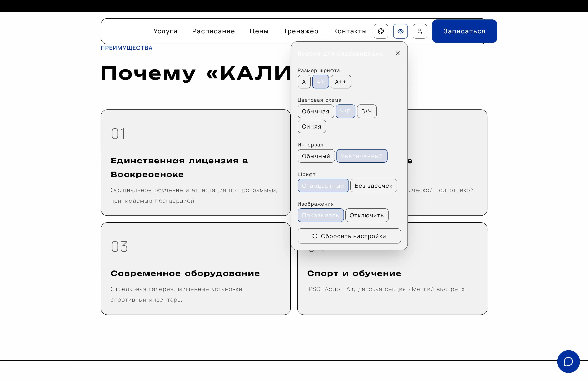This screenshot has width=588, height=381.
Task: Enable Показывать images option
Action: click(320, 215)
